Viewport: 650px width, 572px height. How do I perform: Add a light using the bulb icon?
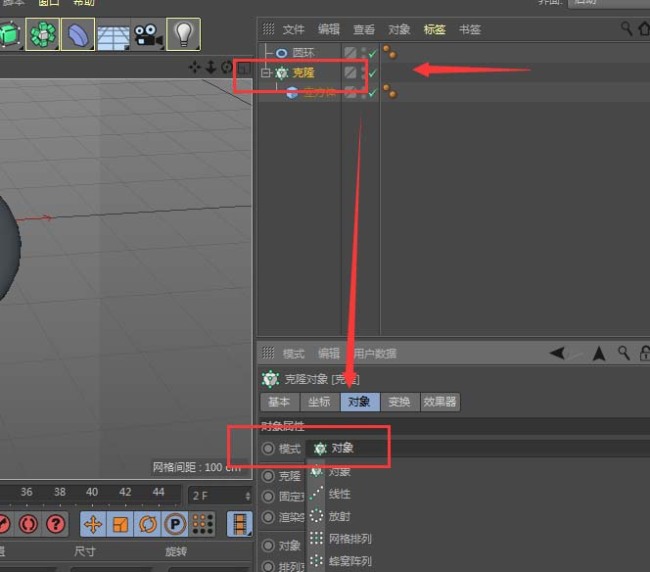tap(183, 34)
